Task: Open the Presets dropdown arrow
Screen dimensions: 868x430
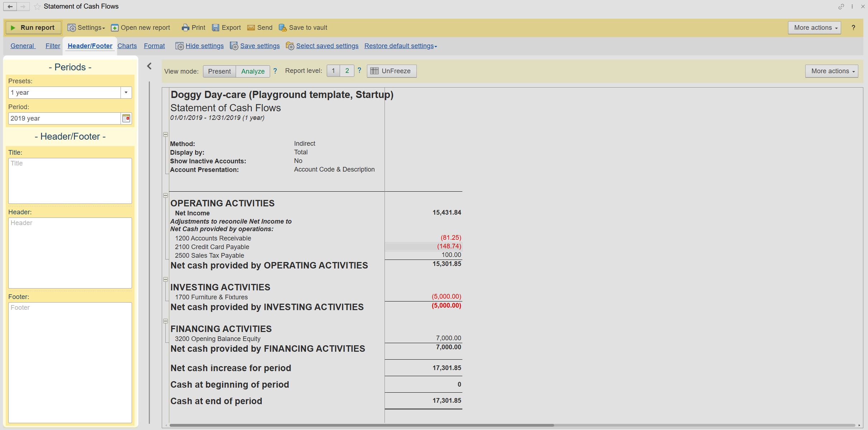Action: (x=126, y=93)
